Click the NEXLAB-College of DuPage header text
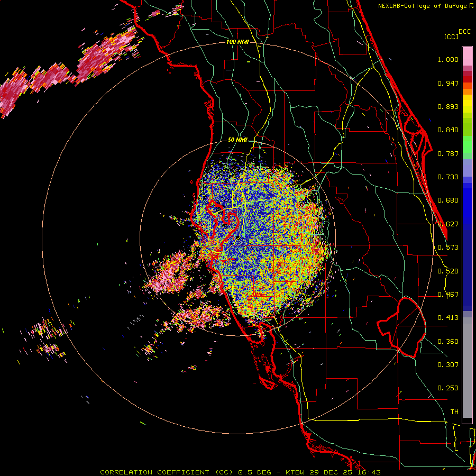 click(423, 6)
